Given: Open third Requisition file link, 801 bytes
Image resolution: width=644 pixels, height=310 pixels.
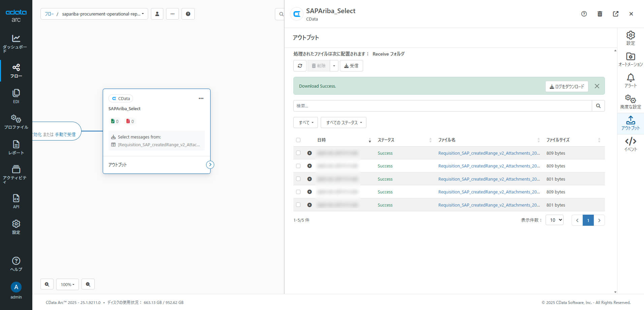Looking at the screenshot, I should [x=489, y=179].
